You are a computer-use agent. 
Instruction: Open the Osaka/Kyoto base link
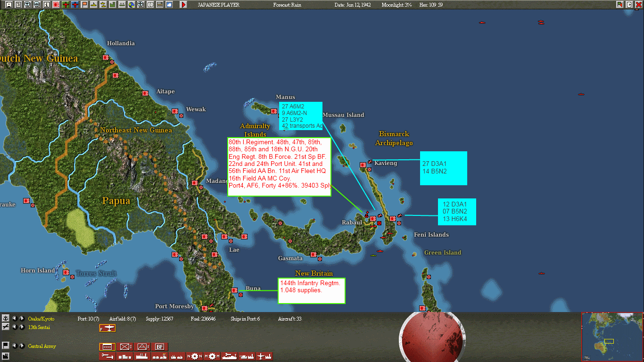(41, 319)
